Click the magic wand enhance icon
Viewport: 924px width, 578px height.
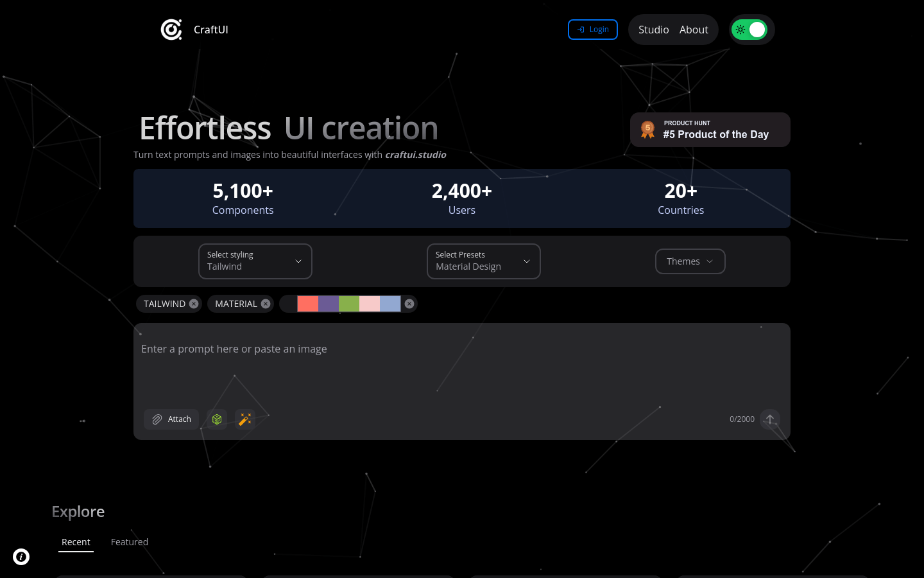(245, 419)
